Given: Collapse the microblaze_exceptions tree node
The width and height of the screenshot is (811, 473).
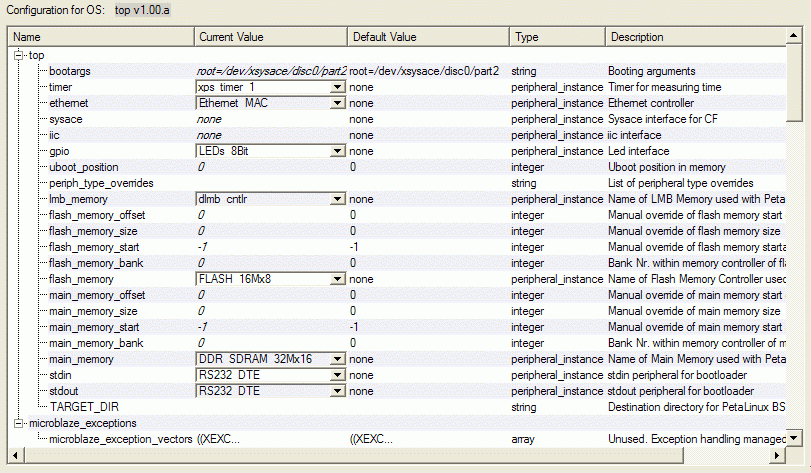Looking at the screenshot, I should point(20,423).
